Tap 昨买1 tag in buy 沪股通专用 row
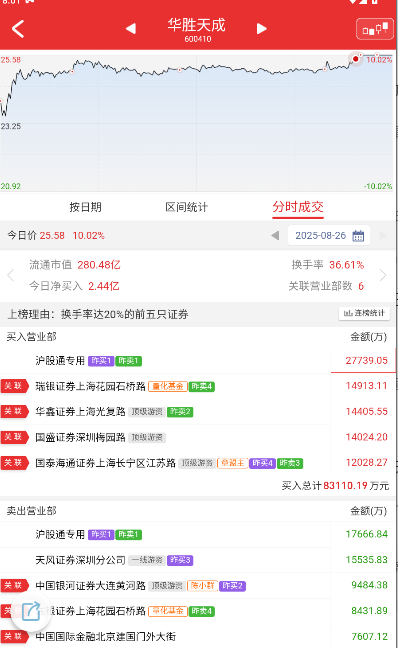This screenshot has width=398, height=648. pos(101,361)
